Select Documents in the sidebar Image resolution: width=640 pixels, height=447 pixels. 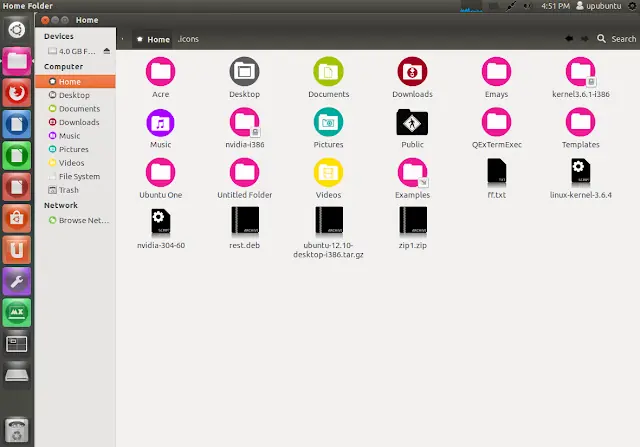point(75,109)
